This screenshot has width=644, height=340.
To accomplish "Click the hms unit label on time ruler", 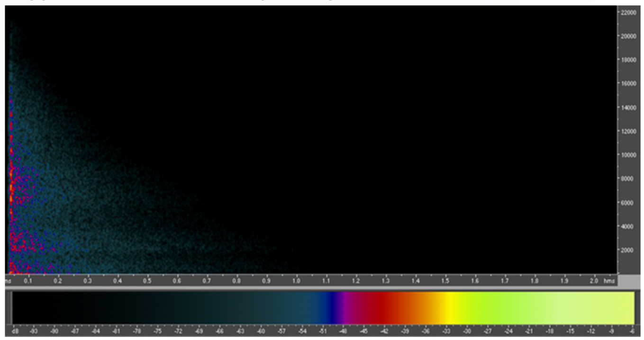I will click(609, 281).
